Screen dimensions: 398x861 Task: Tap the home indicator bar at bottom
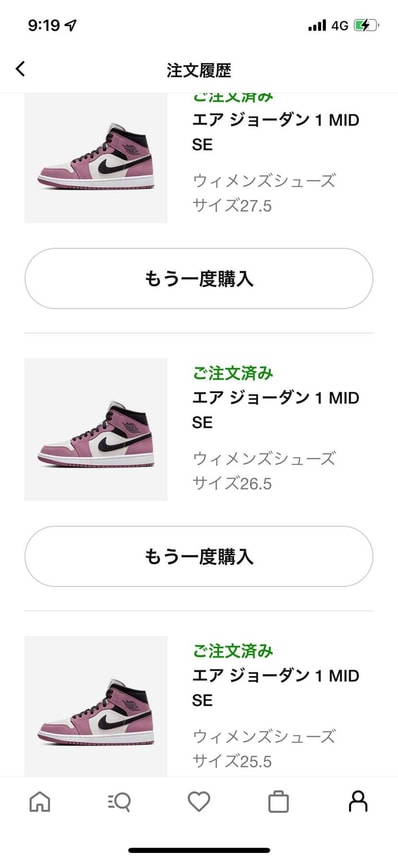[199, 851]
